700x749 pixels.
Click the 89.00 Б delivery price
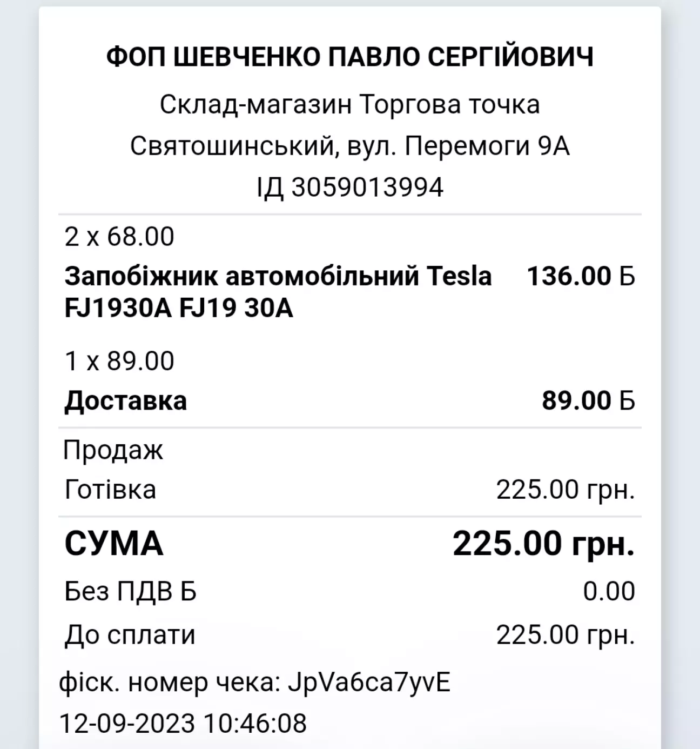[x=589, y=401]
